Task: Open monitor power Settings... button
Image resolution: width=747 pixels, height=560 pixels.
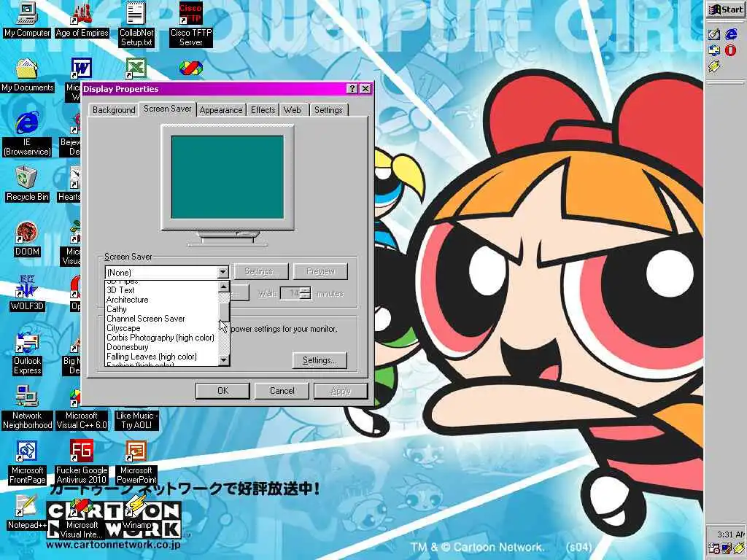Action: 320,360
